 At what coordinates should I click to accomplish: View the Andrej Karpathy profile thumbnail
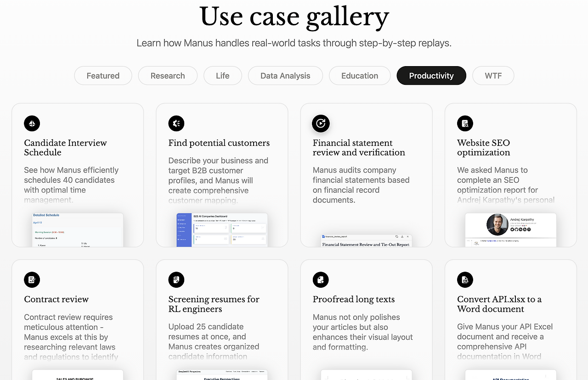[x=510, y=230]
